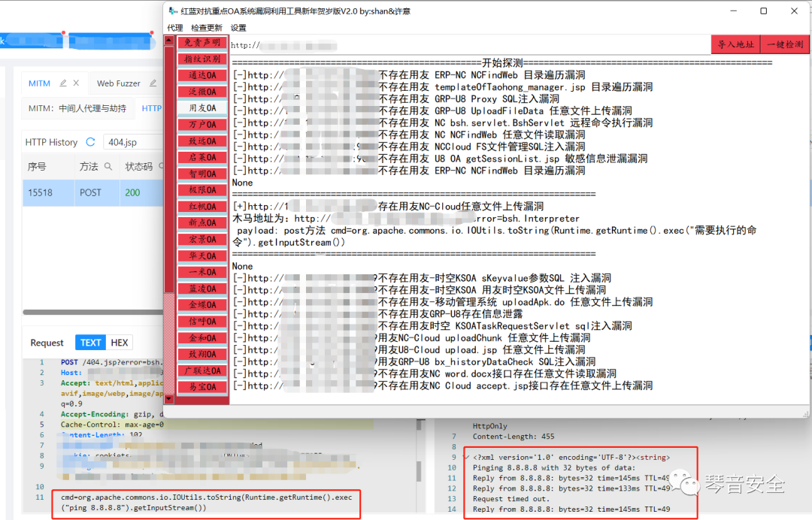Viewport: 812px width, 520px height.
Task: Switch to the Web Fuzzer tab
Action: click(x=119, y=83)
